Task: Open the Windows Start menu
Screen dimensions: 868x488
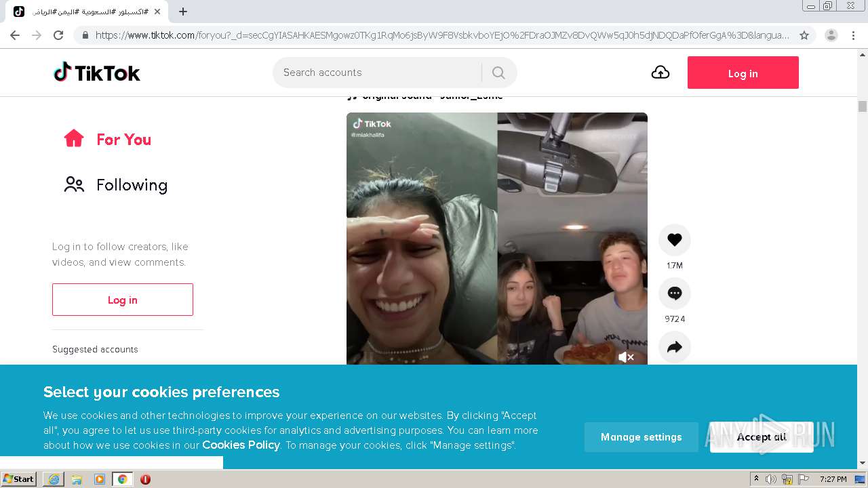Action: point(18,479)
